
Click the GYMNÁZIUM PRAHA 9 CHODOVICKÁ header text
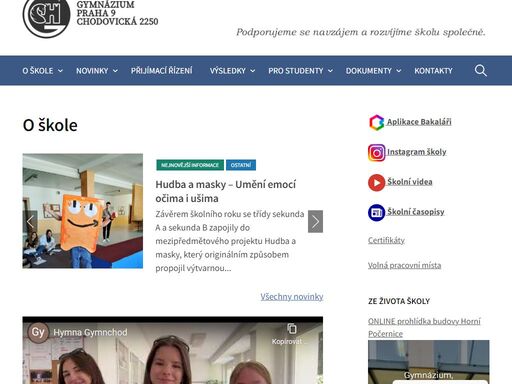click(x=117, y=13)
